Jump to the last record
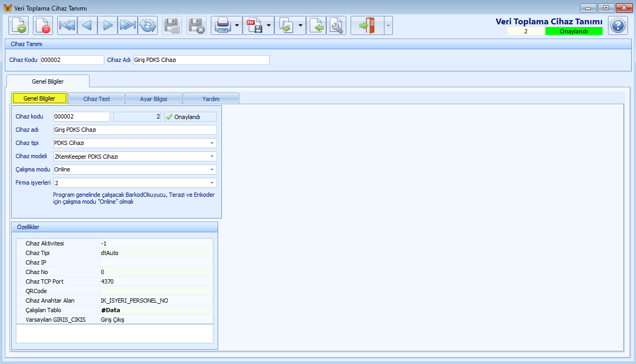Screen dimensions: 636x364 coord(128,25)
